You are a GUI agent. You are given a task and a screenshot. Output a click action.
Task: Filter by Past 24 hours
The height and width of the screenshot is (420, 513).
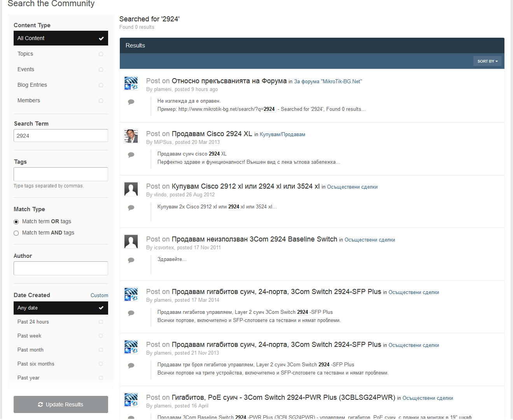[x=60, y=322]
